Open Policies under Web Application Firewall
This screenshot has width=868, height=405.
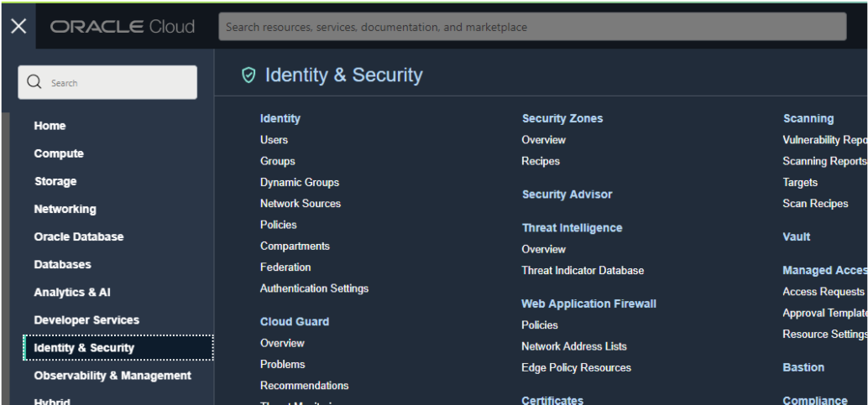click(540, 325)
